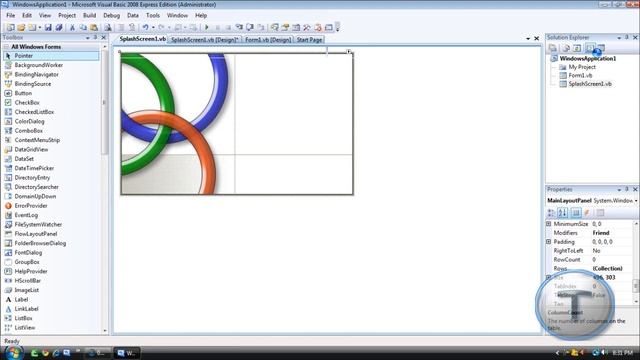Click the Categorized view icon in Properties
Image resolution: width=640 pixels, height=360 pixels.
(x=551, y=213)
